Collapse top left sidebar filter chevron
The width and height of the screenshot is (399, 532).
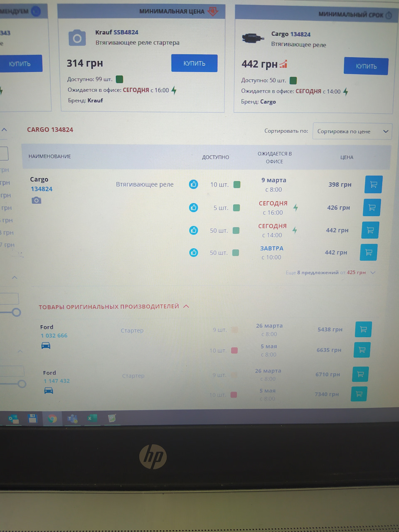click(4, 130)
